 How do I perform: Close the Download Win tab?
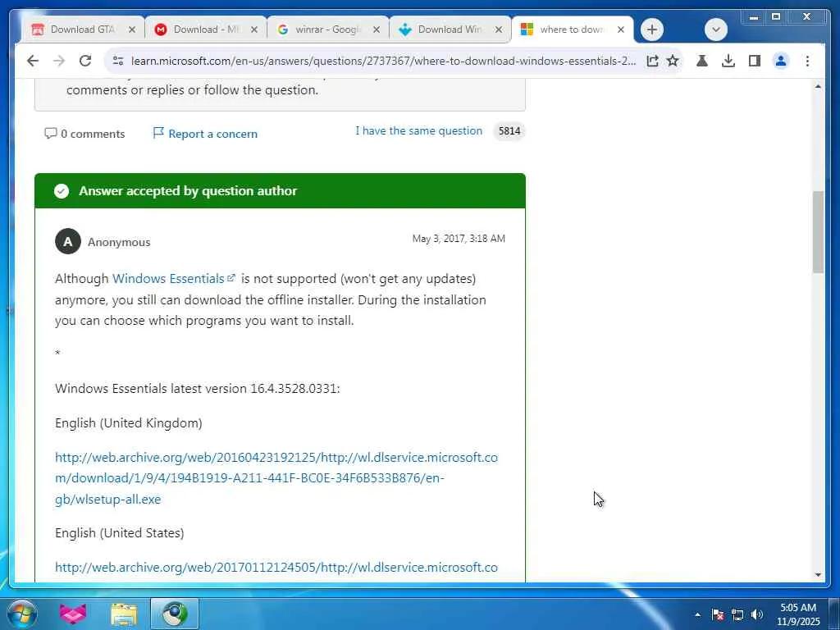499,30
